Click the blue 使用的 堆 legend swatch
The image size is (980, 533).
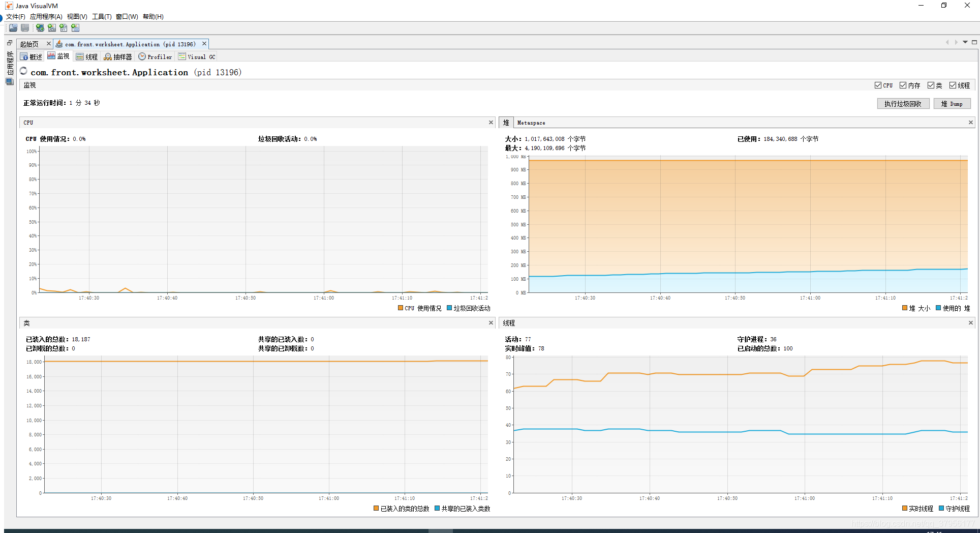click(x=938, y=308)
